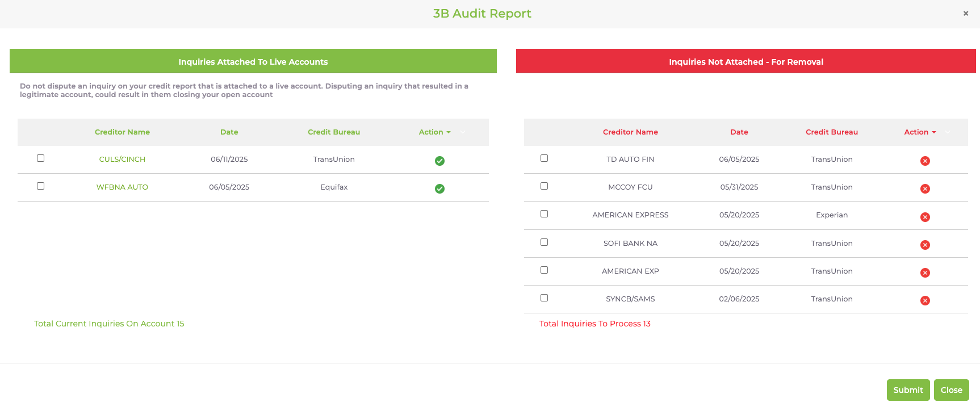
Task: Click red X icon for MCCOY FCU
Action: [925, 188]
